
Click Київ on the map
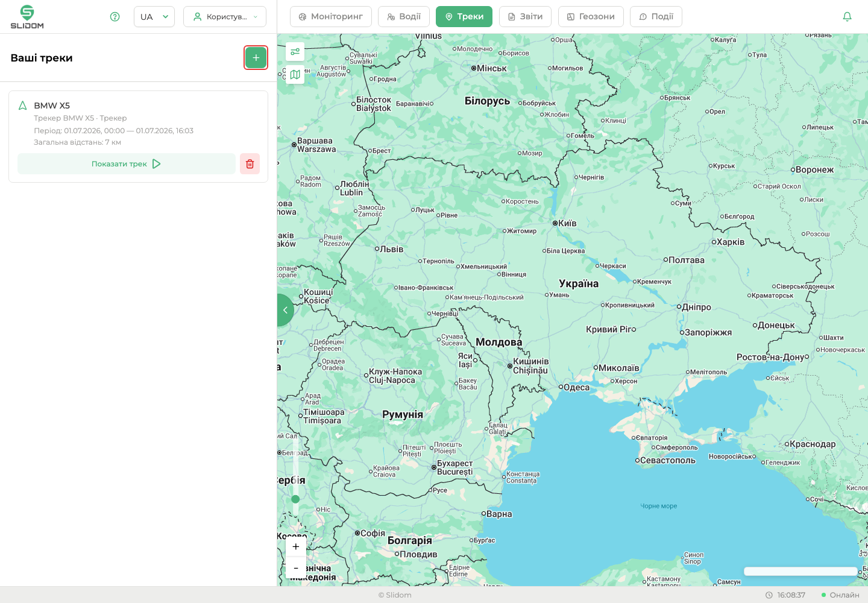(565, 223)
